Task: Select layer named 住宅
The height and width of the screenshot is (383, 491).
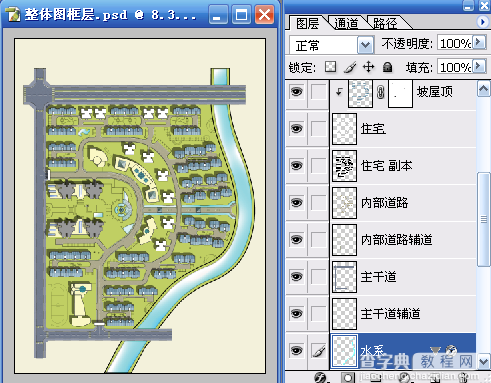Action: [373, 128]
